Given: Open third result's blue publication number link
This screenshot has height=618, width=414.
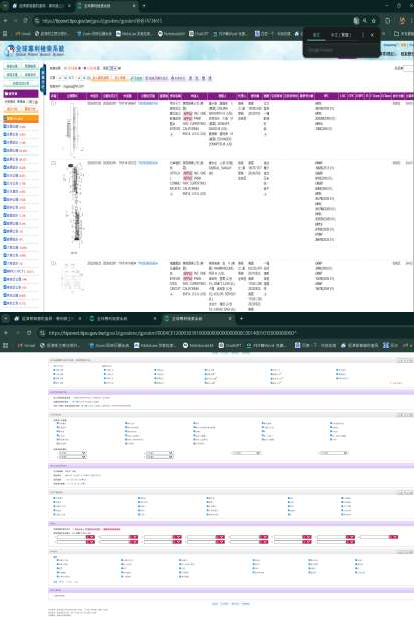Looking at the screenshot, I should [x=148, y=263].
